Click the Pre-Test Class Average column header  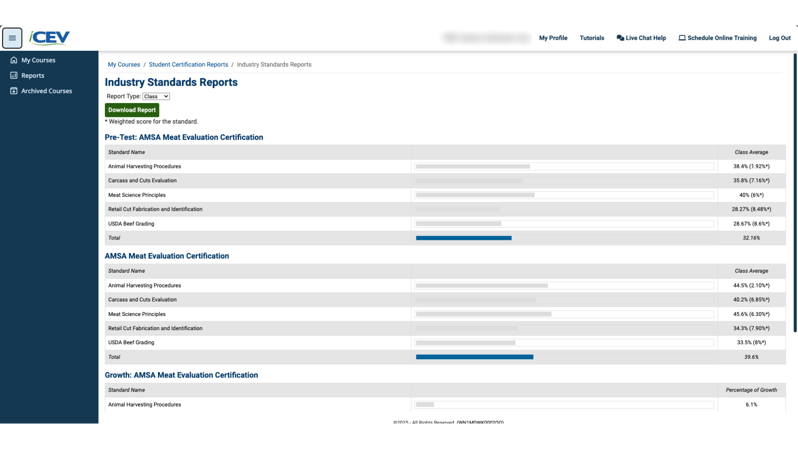point(751,152)
